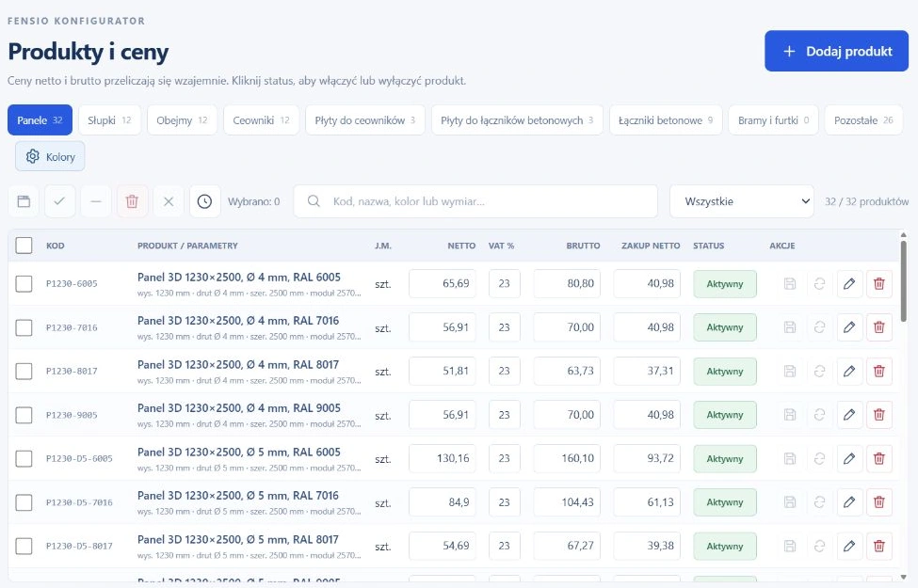Click the product search field

click(x=475, y=201)
